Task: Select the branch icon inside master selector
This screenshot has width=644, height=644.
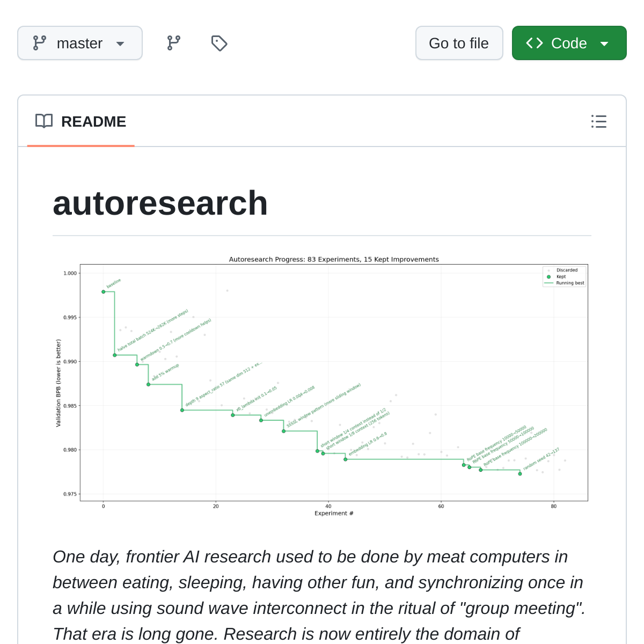Action: [40, 43]
